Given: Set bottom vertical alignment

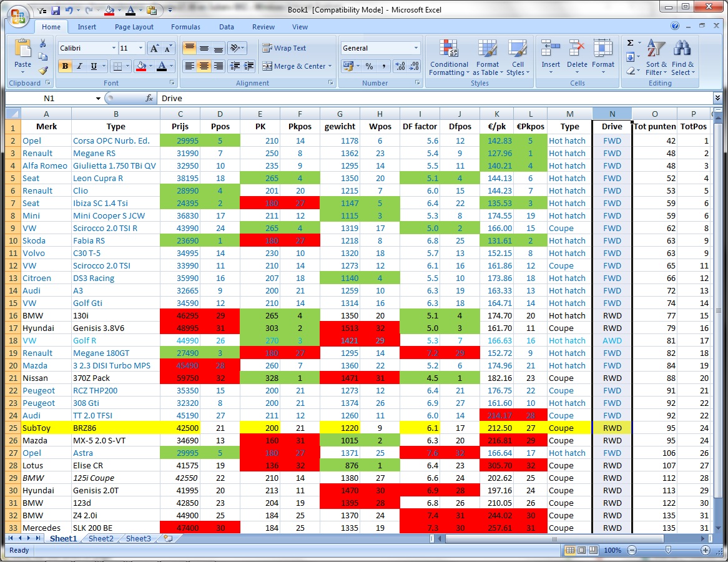Looking at the screenshot, I should click(219, 48).
